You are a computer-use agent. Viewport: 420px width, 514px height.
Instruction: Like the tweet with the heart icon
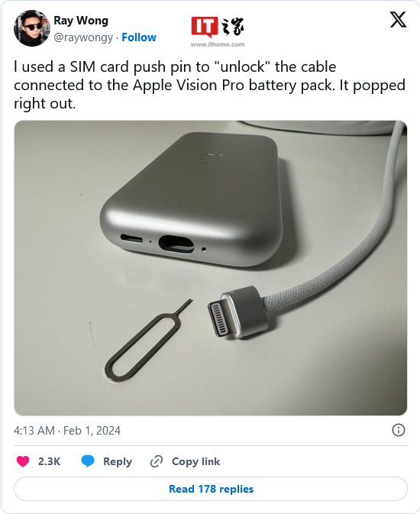(23, 461)
